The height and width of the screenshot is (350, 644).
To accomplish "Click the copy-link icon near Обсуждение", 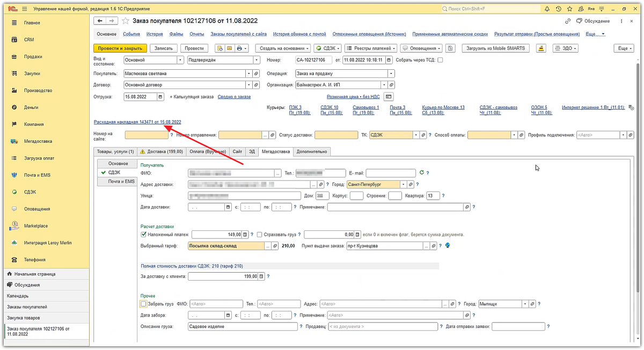I will pyautogui.click(x=568, y=21).
